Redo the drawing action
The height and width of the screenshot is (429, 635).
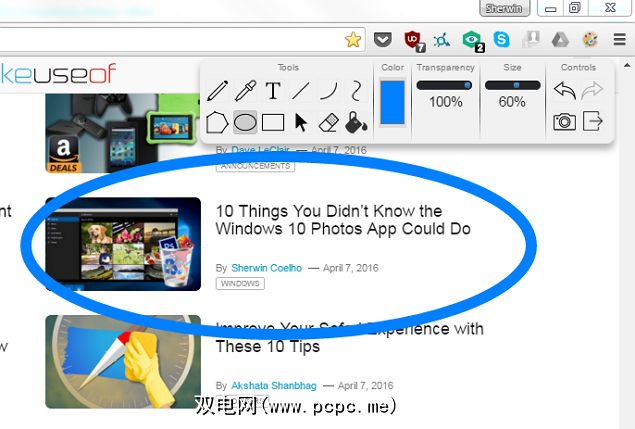tap(592, 90)
